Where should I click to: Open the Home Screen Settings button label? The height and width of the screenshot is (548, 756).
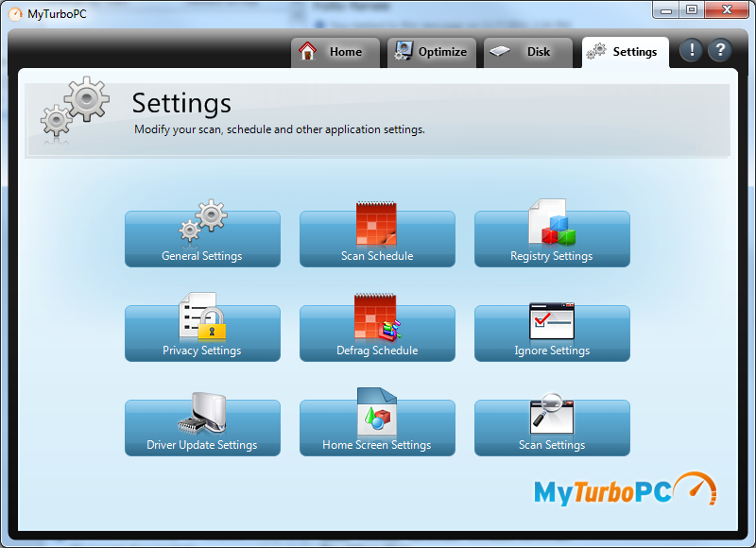377,445
